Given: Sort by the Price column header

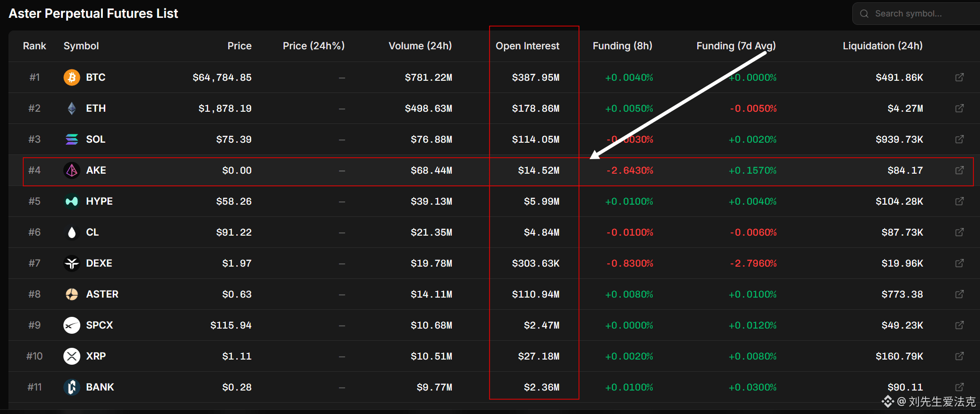Looking at the screenshot, I should point(239,46).
